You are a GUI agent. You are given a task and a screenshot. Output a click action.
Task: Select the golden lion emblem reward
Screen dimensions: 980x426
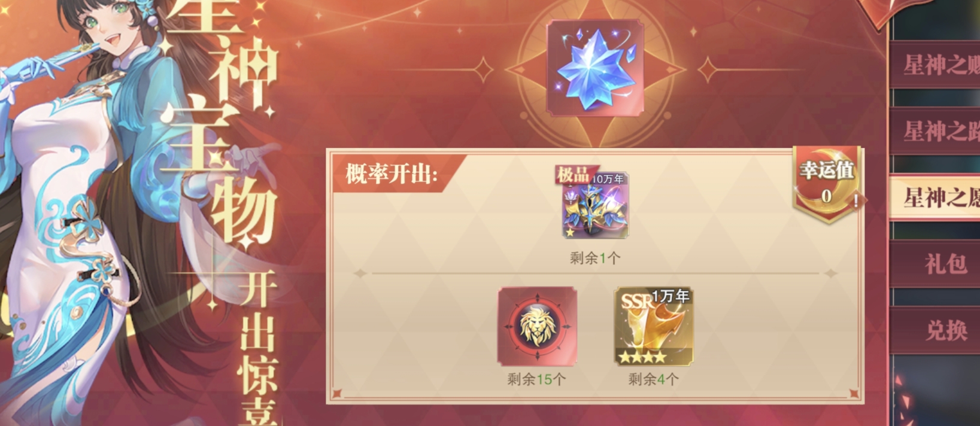tap(537, 326)
